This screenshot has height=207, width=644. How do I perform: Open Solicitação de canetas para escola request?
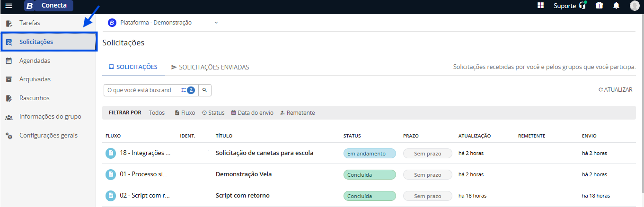265,153
